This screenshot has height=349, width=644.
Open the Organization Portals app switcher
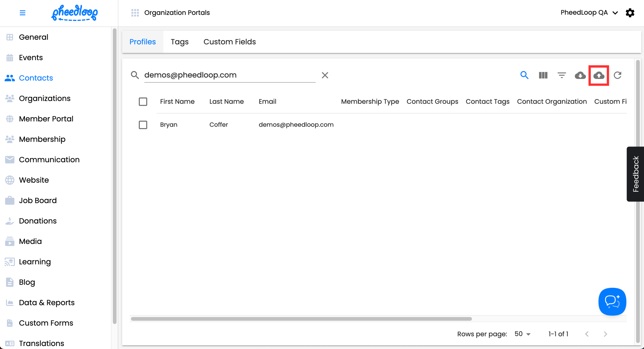[135, 13]
